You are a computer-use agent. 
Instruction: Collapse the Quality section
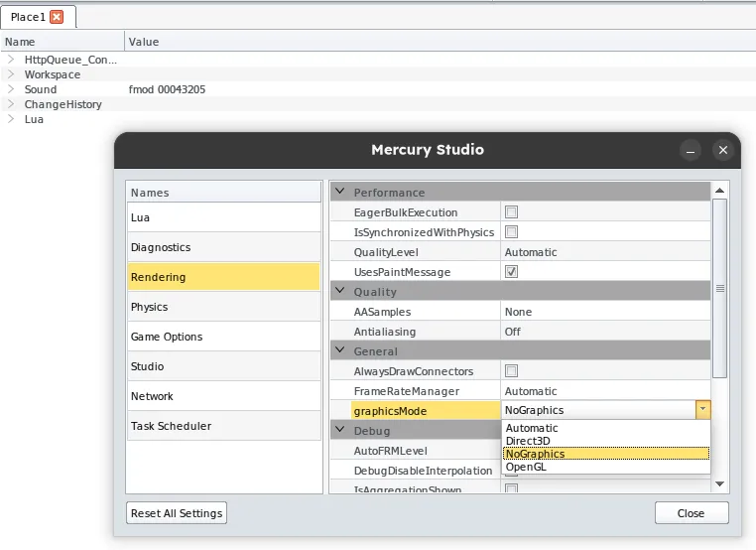click(x=340, y=291)
